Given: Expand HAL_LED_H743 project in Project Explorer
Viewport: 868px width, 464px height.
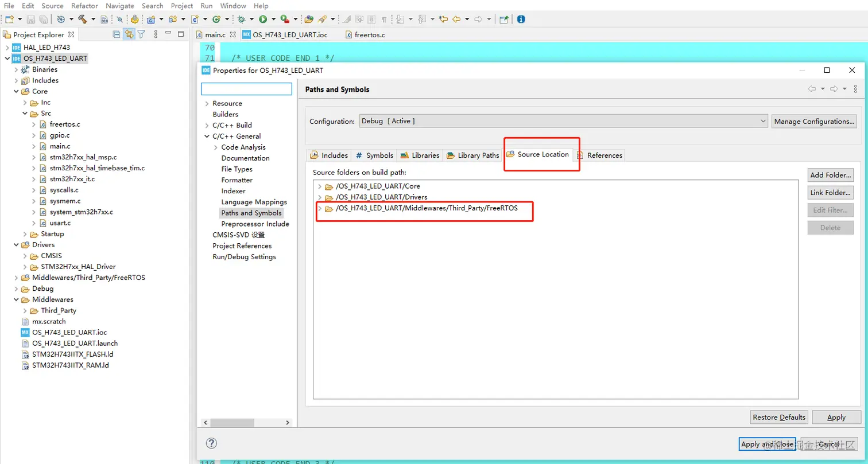Looking at the screenshot, I should pos(7,48).
